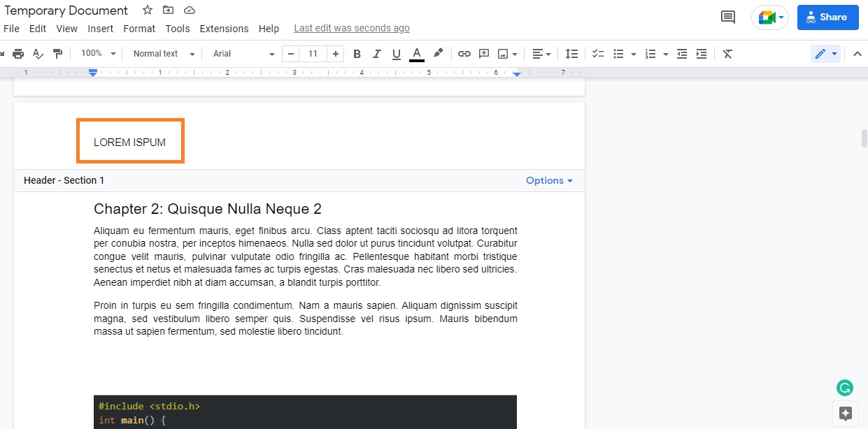Viewport: 868px width, 429px height.
Task: Click the Share button
Action: tap(827, 17)
